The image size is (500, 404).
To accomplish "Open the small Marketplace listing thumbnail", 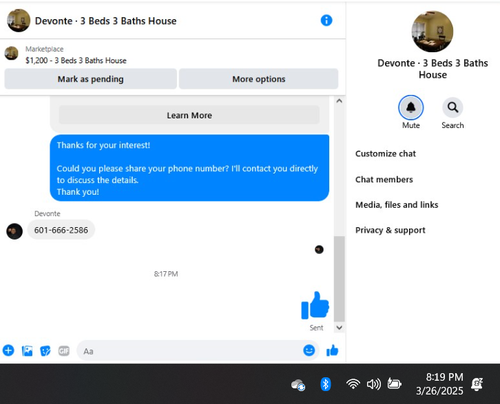I will [x=11, y=53].
